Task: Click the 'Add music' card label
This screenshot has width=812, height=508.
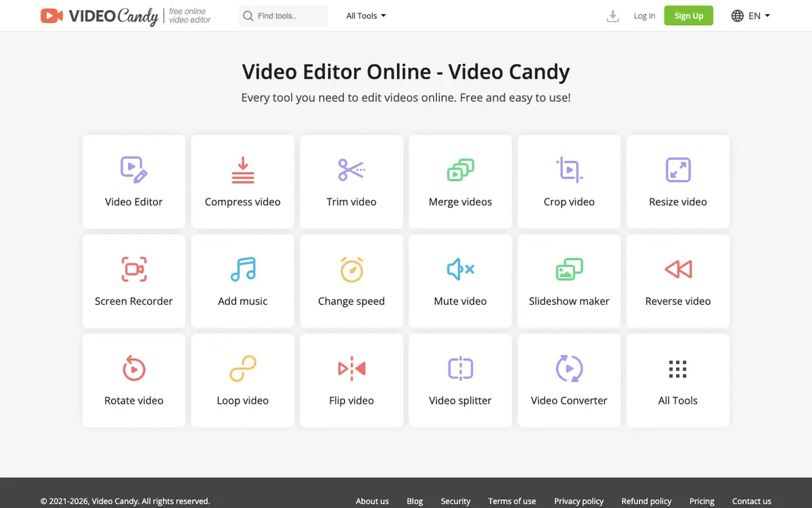Action: [x=243, y=301]
